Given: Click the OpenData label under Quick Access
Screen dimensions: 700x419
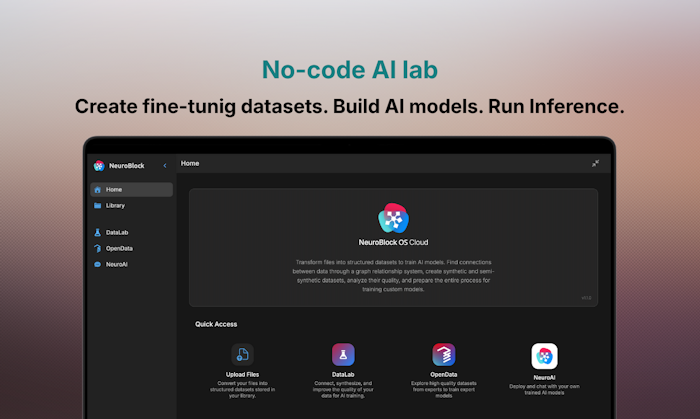Looking at the screenshot, I should point(443,375).
